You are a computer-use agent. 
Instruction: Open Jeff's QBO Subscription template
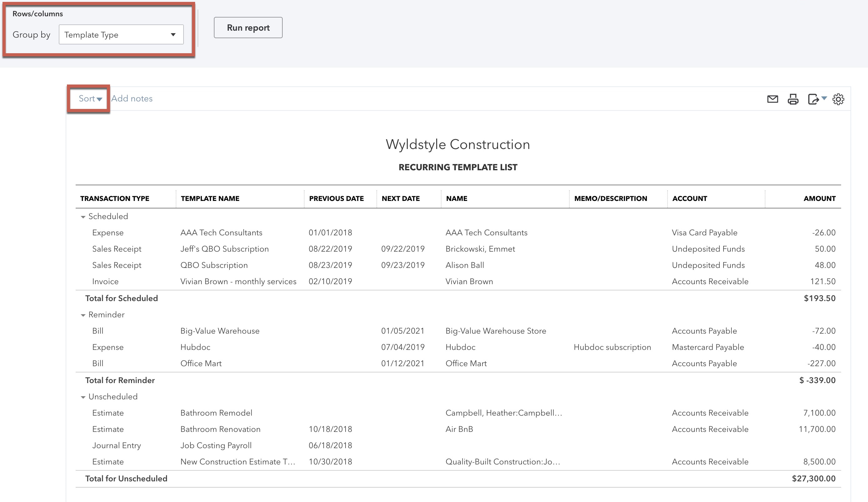(x=224, y=249)
